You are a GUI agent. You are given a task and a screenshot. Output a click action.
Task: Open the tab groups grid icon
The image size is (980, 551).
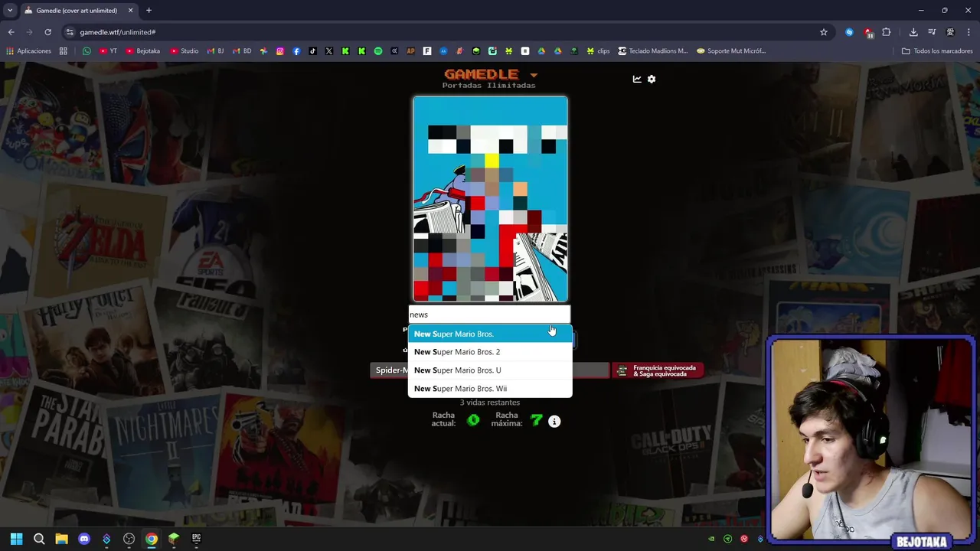(64, 51)
